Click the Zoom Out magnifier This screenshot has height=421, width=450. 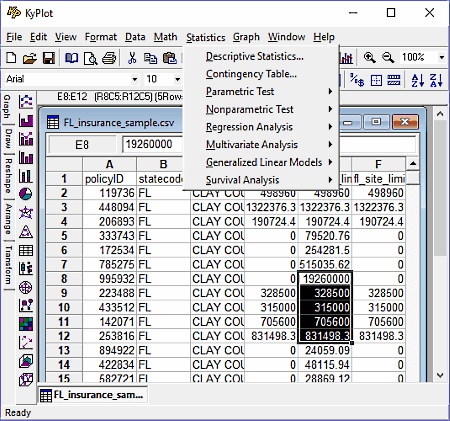[388, 58]
